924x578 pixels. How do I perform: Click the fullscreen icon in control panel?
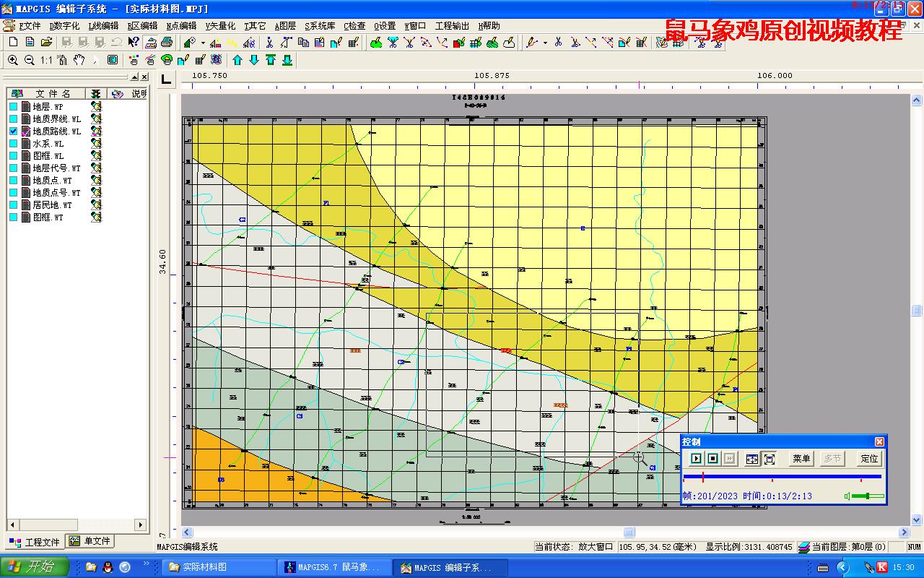770,459
